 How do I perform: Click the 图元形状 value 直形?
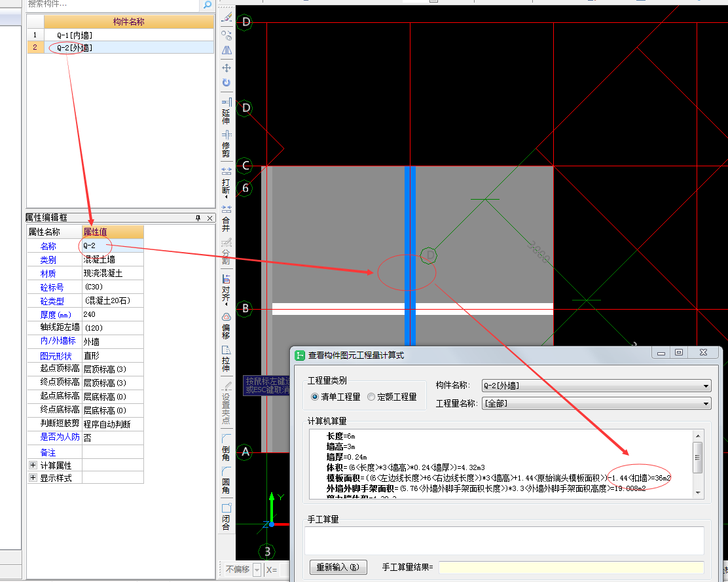(113, 355)
